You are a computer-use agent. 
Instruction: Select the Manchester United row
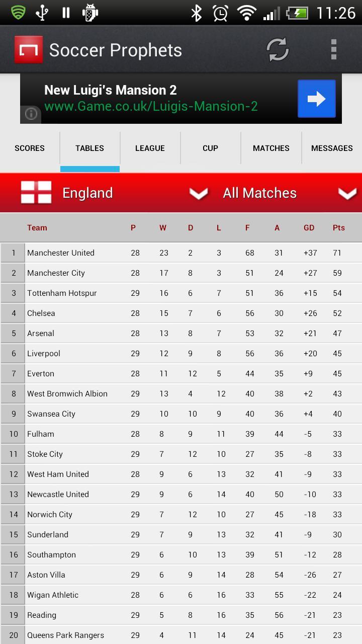click(181, 253)
